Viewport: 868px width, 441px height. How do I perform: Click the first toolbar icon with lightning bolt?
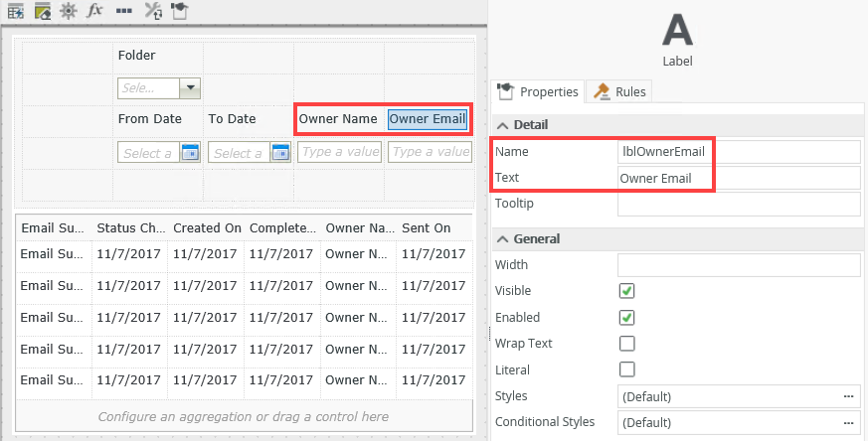(x=15, y=11)
